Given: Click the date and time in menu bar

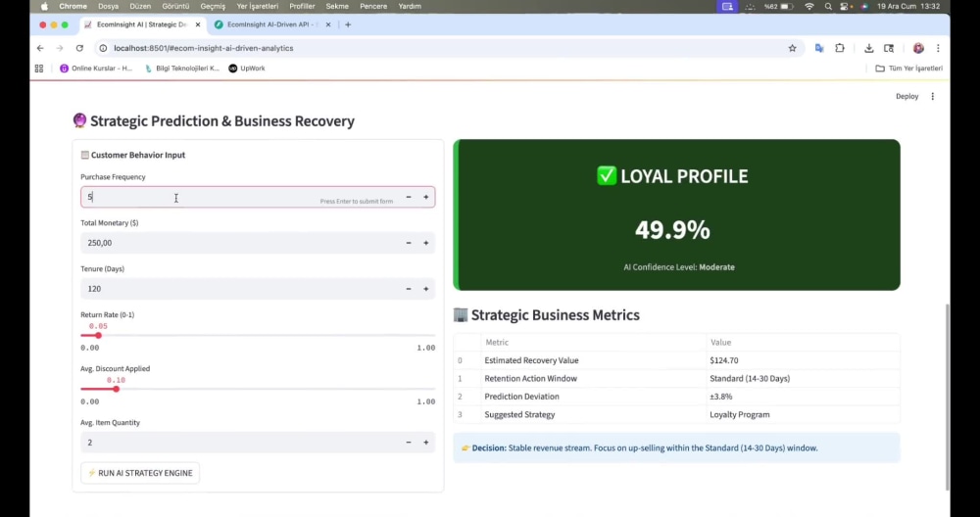Looking at the screenshot, I should (908, 6).
